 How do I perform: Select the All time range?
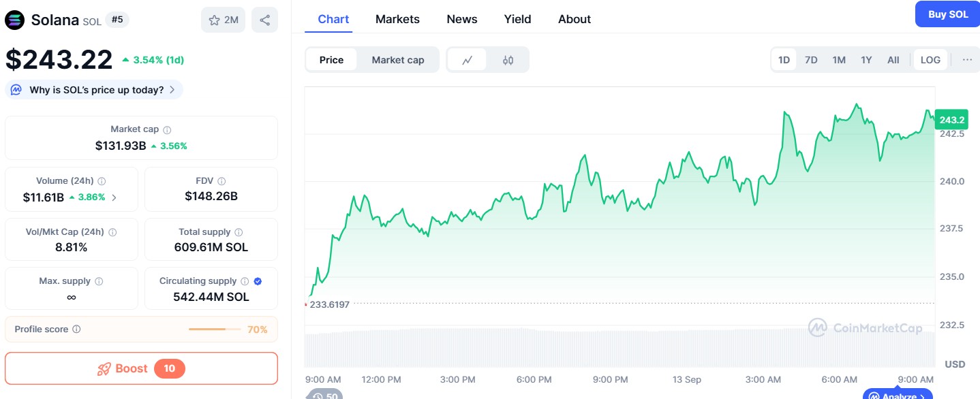pos(893,60)
